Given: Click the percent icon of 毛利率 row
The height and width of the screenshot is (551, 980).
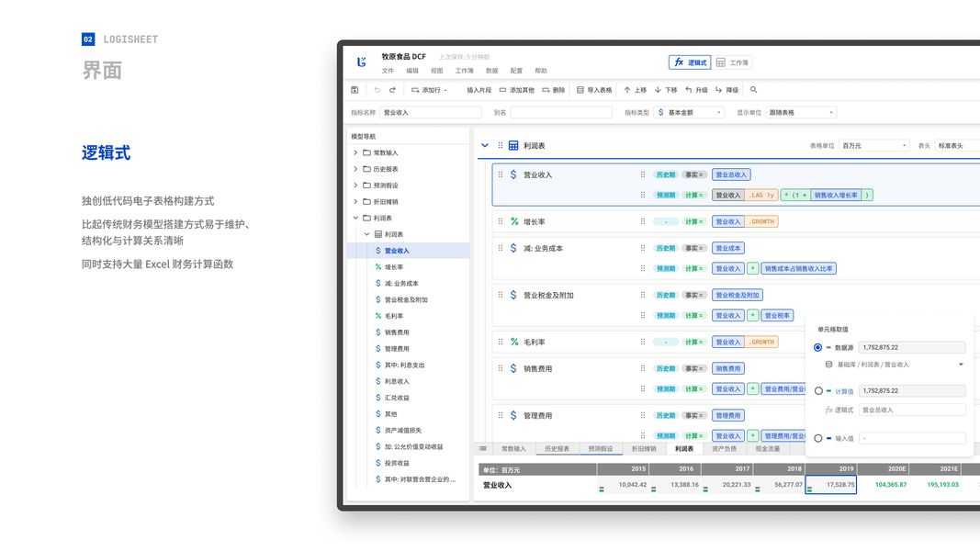Looking at the screenshot, I should coord(514,343).
